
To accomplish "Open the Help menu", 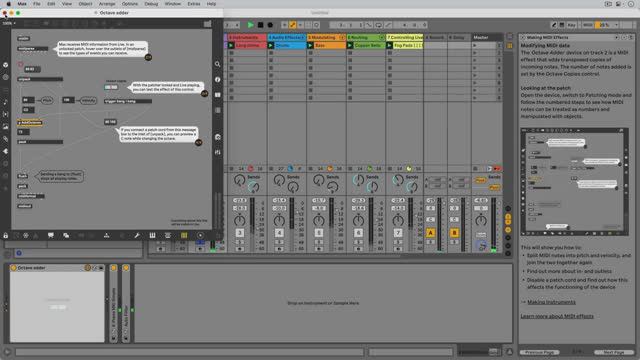I will [x=211, y=4].
